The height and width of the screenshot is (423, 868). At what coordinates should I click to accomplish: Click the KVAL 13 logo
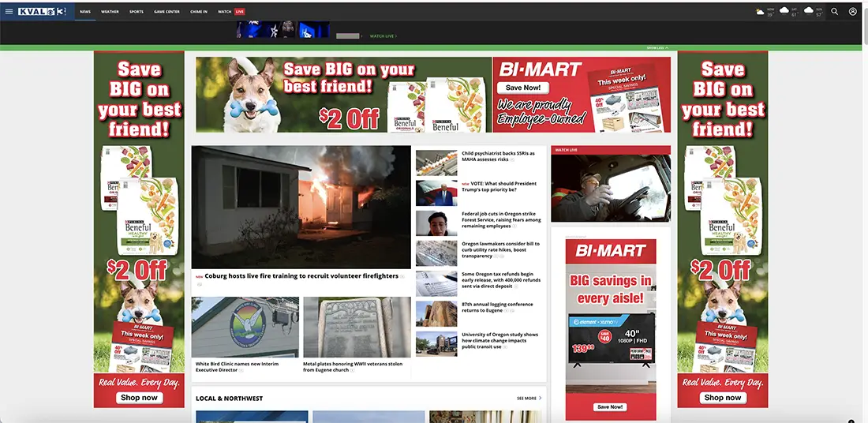pos(42,11)
